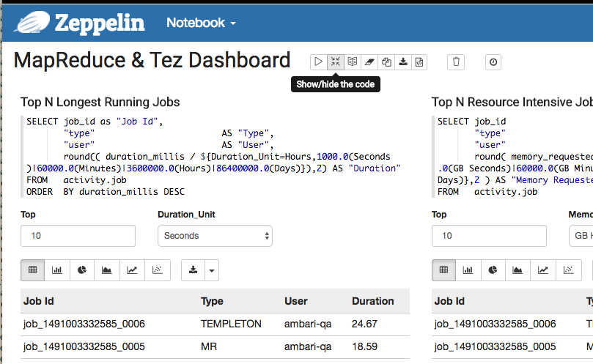Screen dimensions: 593x364
Task: Toggle show/hide output with the book icon
Action: click(352, 62)
